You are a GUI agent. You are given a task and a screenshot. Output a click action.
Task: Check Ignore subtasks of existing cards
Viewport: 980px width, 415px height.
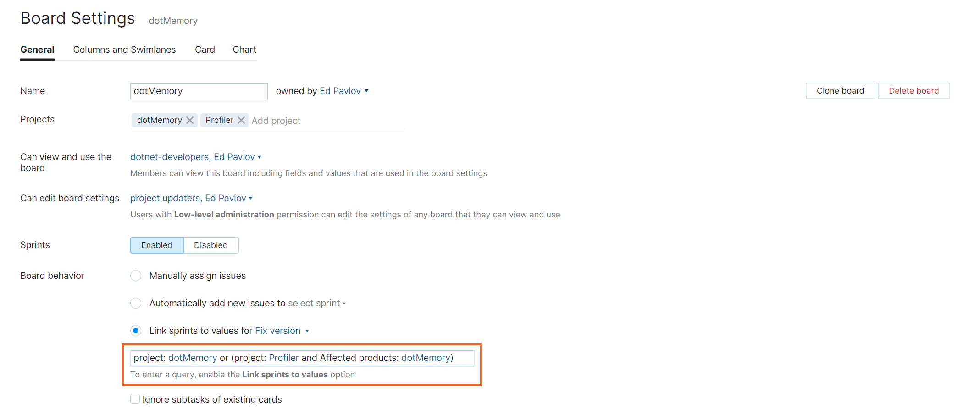[135, 398]
